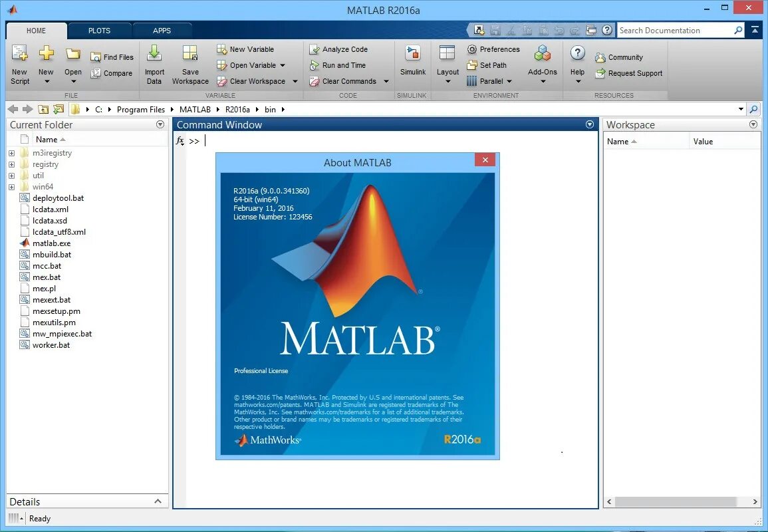Navigate back in folder history
The width and height of the screenshot is (768, 532).
pyautogui.click(x=13, y=109)
